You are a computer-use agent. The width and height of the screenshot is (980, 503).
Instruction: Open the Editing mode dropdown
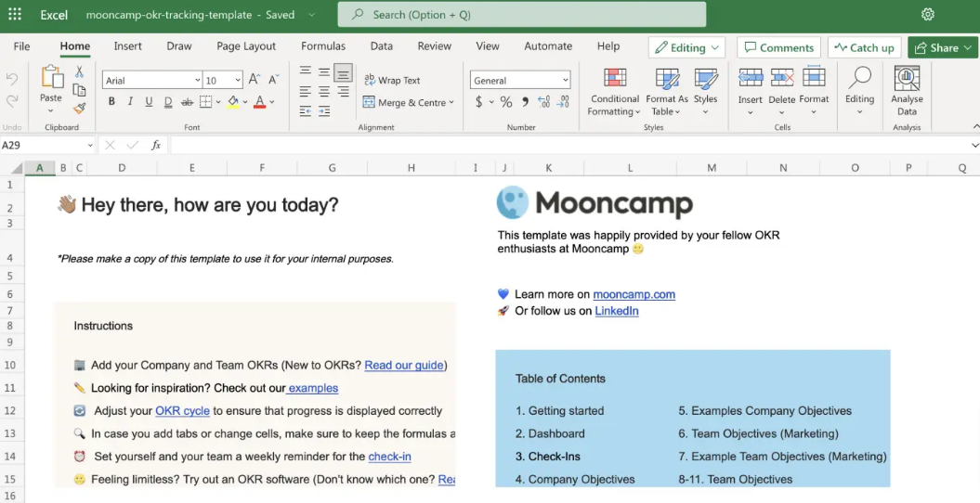(x=686, y=47)
